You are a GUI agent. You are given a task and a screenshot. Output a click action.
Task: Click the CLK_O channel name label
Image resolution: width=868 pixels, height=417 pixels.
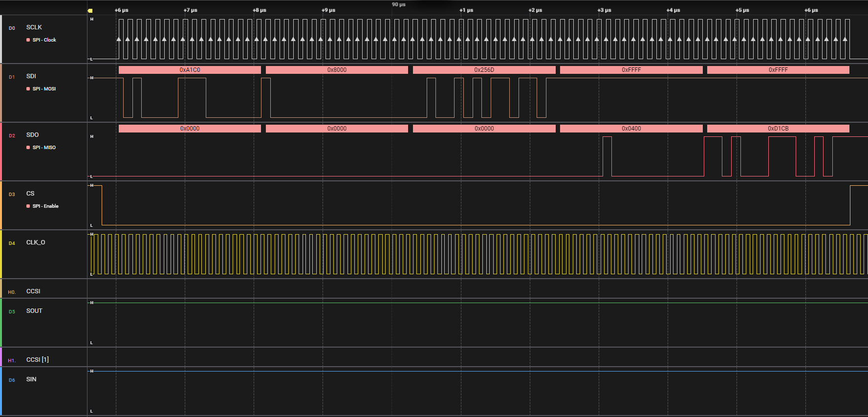point(36,242)
